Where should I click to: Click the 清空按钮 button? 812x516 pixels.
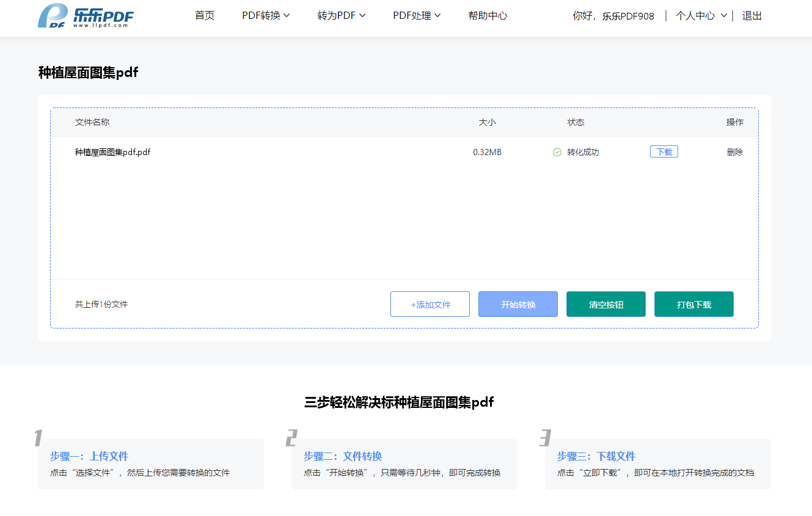click(606, 304)
